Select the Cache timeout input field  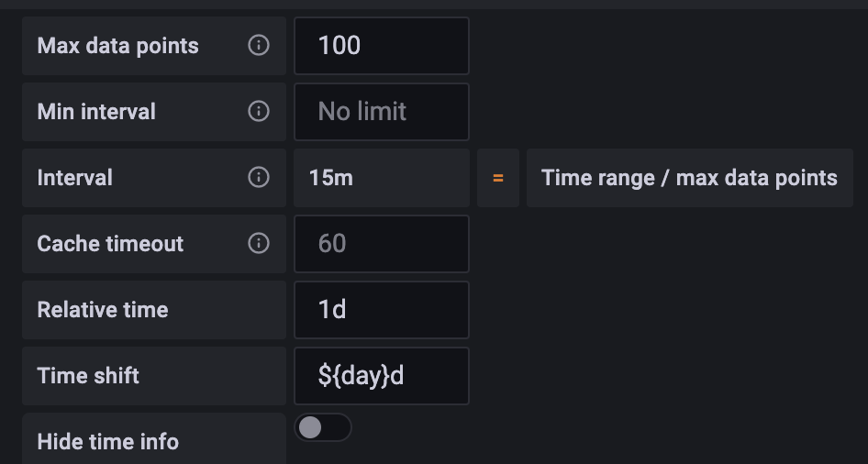[382, 244]
